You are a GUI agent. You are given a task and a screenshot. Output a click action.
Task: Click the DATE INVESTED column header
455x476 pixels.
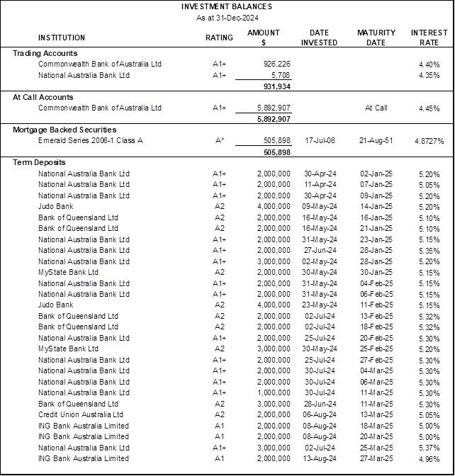[x=319, y=38]
